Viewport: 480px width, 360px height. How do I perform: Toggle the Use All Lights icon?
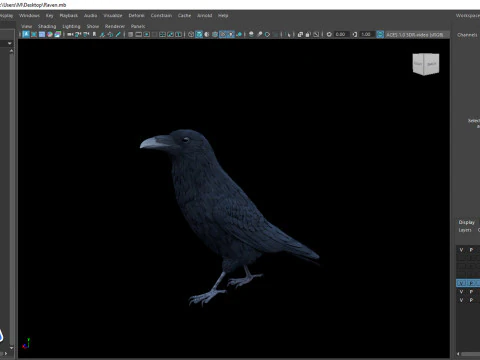231,34
